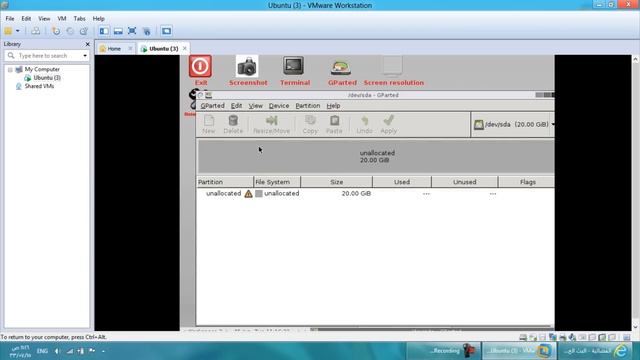Select the unallocated 20.00 GiB disk graphic
The image size is (640, 360).
point(376,157)
